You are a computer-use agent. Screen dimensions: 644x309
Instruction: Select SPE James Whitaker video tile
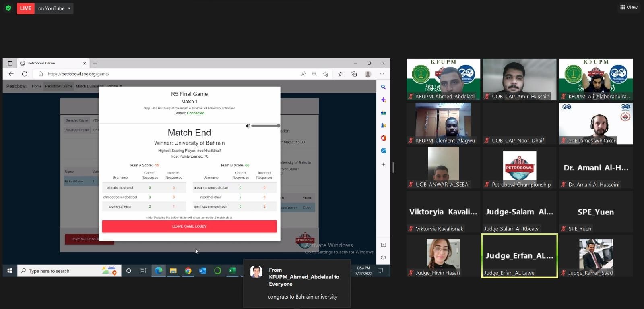click(x=596, y=123)
